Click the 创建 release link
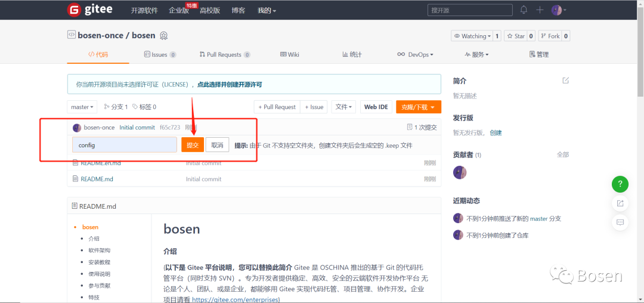The height and width of the screenshot is (303, 644). (496, 132)
